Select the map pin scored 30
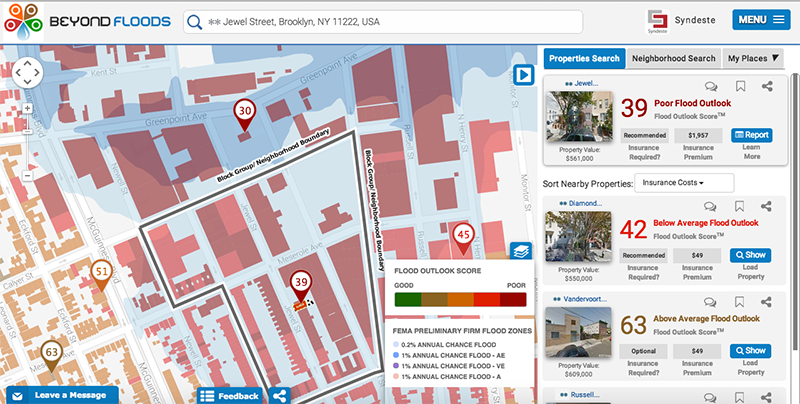 (244, 115)
